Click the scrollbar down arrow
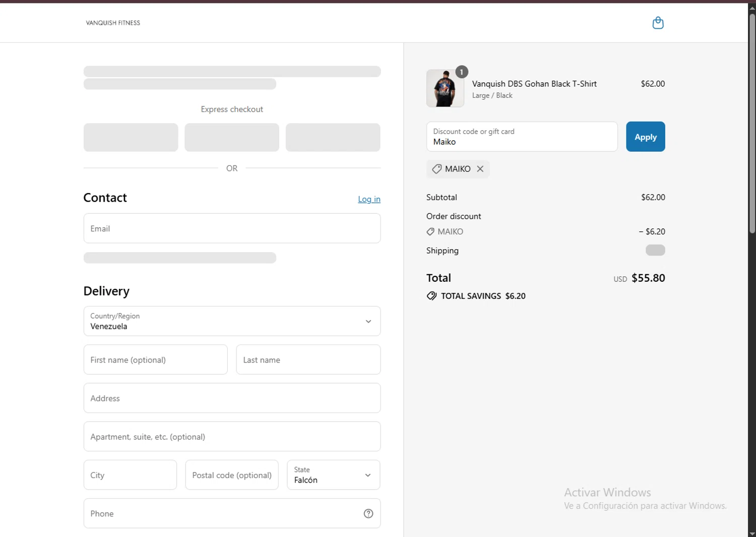Viewport: 756px width, 537px height. (x=752, y=533)
